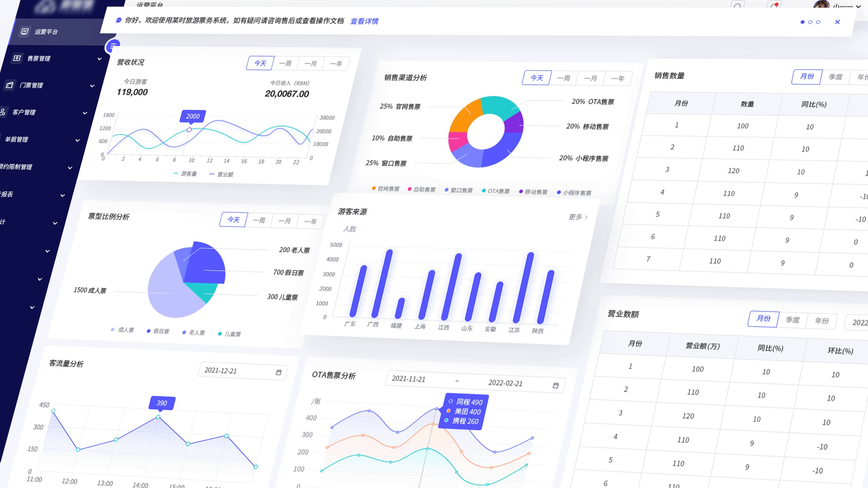The height and width of the screenshot is (488, 868).
Task: Click the 售票管理 ticket icon in sidebar
Action: tap(17, 58)
